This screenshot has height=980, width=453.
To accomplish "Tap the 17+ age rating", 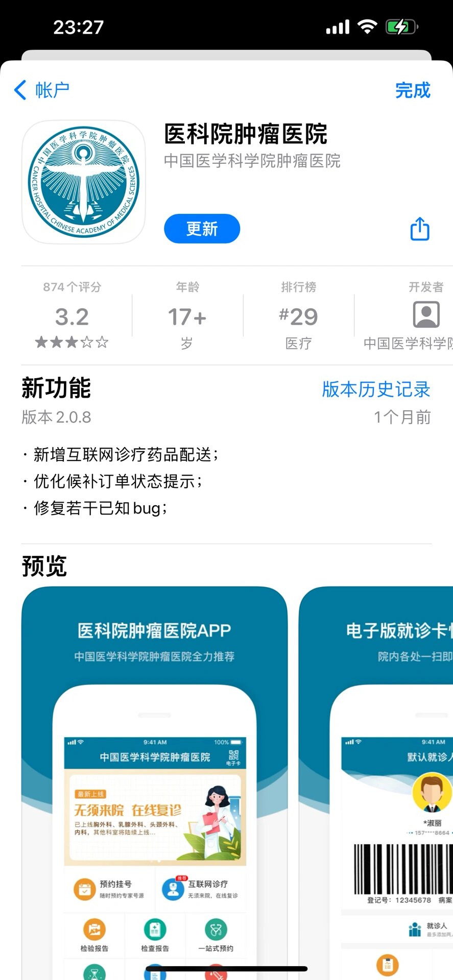I will point(187,317).
